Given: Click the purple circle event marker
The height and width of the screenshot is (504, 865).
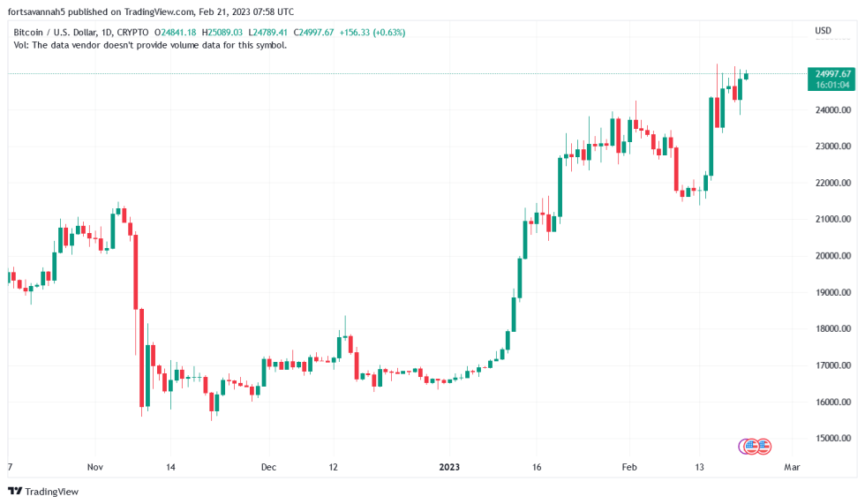Looking at the screenshot, I should point(744,446).
